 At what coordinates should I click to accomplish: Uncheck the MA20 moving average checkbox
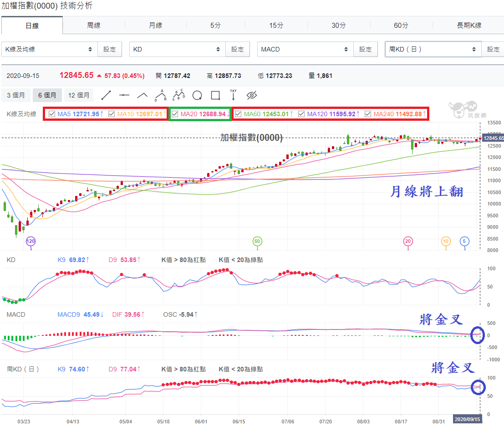175,114
